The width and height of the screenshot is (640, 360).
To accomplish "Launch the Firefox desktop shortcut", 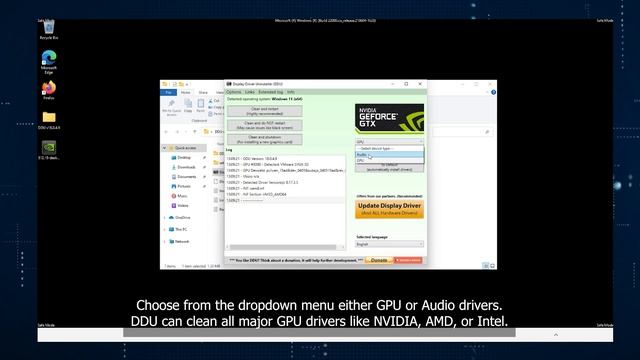I will (49, 90).
